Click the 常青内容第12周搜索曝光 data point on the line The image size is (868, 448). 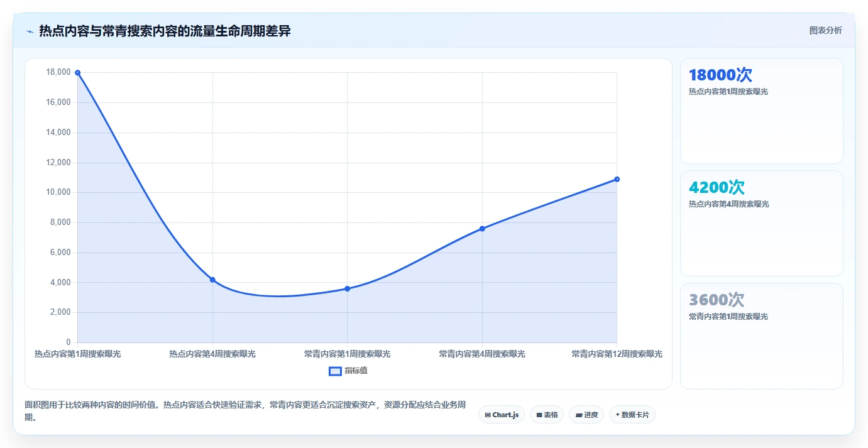click(617, 179)
